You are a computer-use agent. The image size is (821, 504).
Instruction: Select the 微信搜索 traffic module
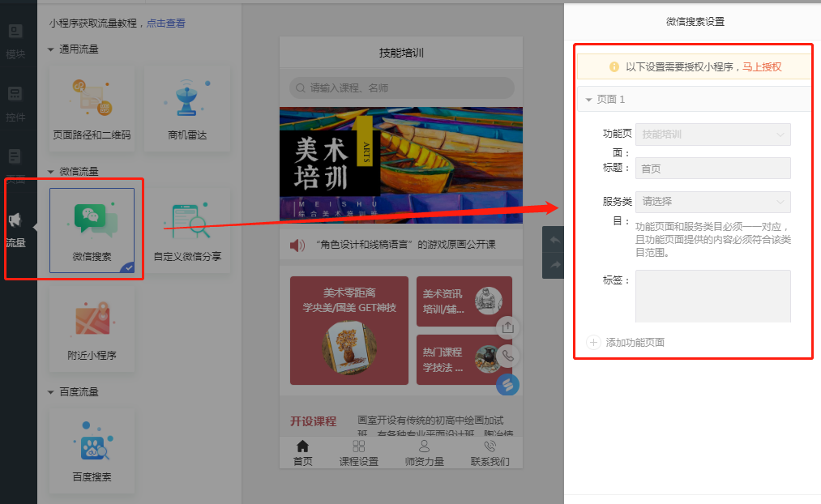tap(92, 227)
